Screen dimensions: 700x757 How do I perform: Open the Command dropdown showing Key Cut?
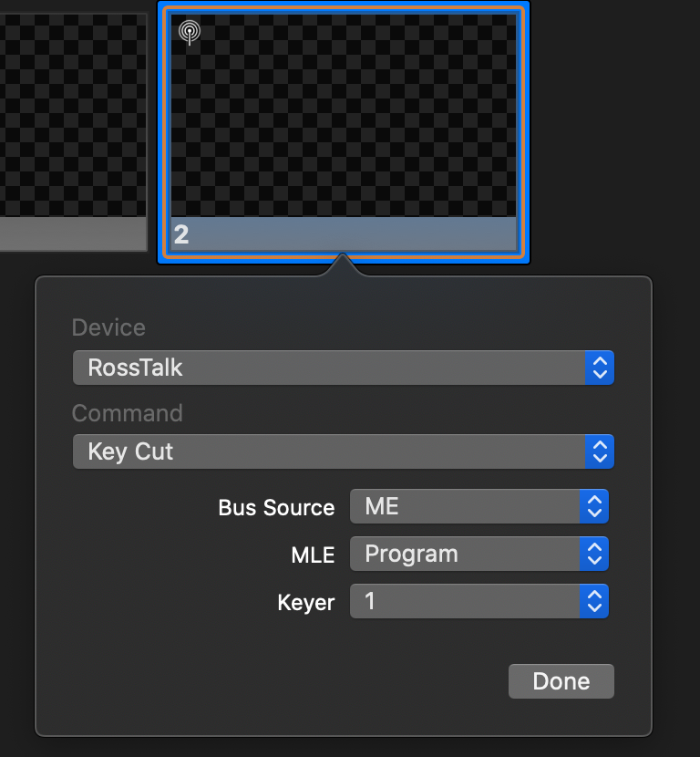click(343, 451)
